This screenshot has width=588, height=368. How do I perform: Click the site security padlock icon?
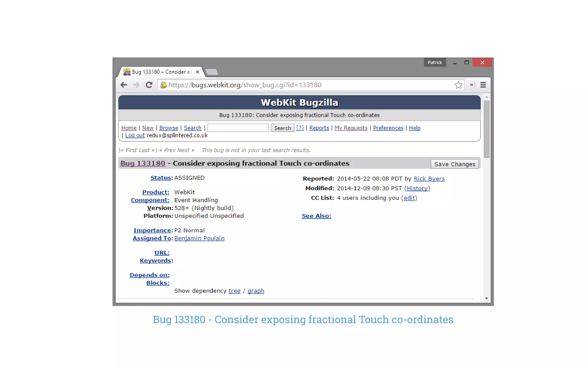(x=163, y=85)
